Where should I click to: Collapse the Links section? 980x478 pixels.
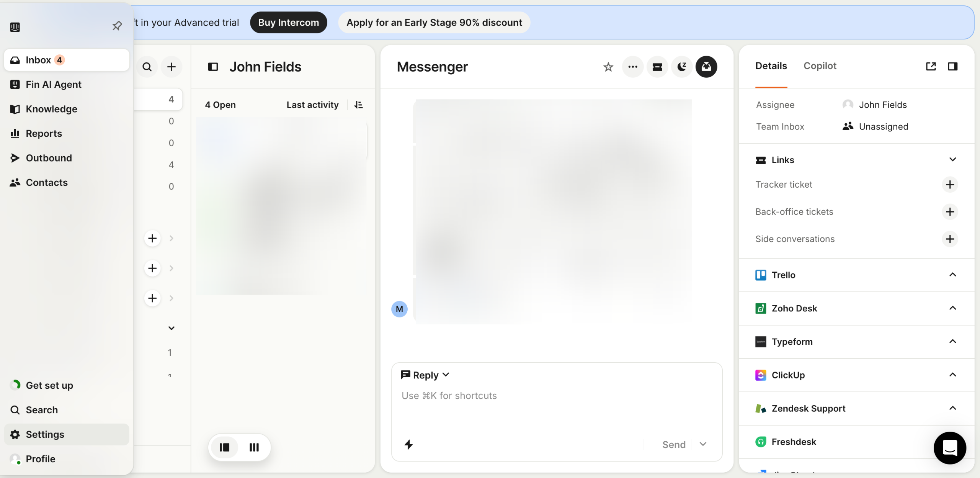click(952, 160)
